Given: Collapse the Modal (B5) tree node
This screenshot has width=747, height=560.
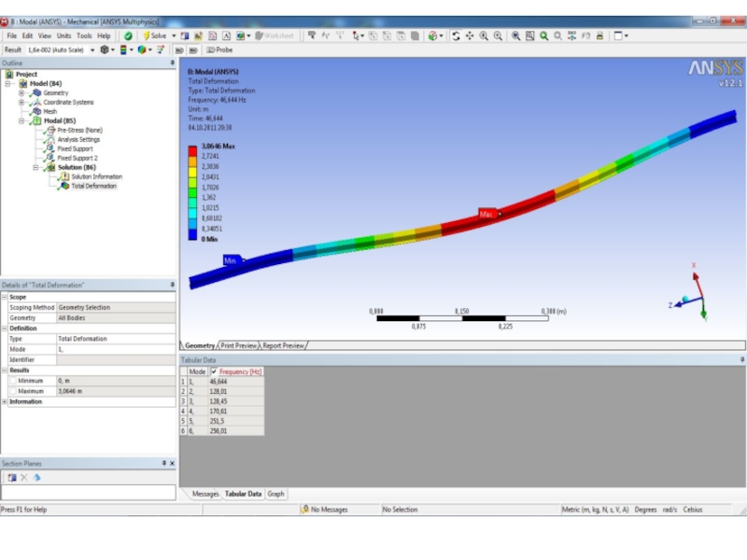Looking at the screenshot, I should (x=21, y=121).
